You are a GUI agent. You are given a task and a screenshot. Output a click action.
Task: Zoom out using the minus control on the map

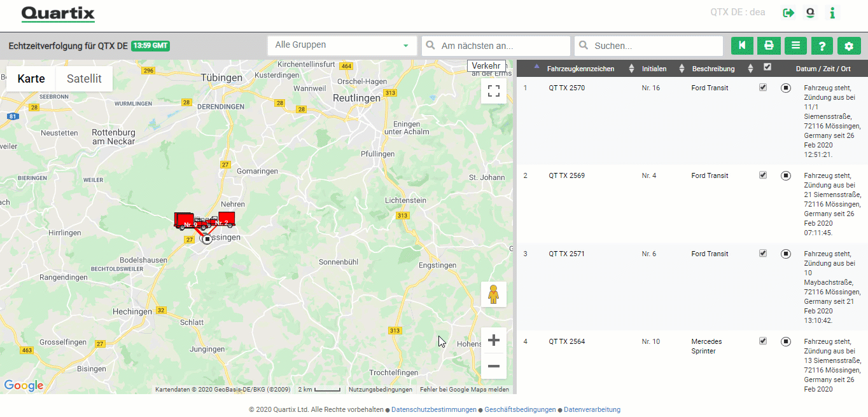[494, 366]
